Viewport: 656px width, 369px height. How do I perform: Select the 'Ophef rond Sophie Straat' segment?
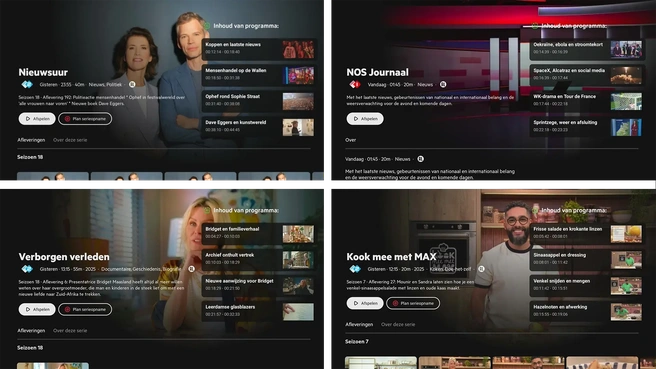click(259, 101)
